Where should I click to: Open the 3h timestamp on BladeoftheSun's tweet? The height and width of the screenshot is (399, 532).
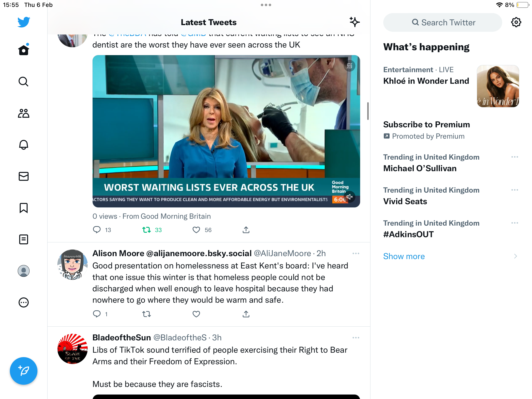coord(217,338)
